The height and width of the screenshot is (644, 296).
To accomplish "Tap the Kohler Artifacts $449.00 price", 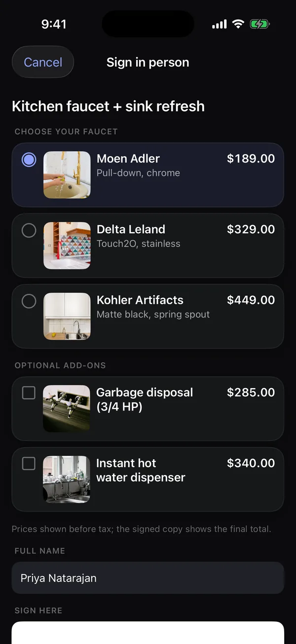I will [x=251, y=300].
